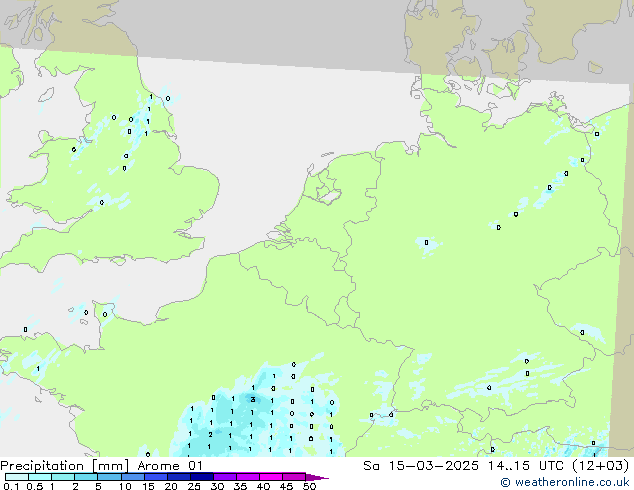The image size is (634, 490).
Task: Click the '15' legend scale number
Action: [148, 486]
